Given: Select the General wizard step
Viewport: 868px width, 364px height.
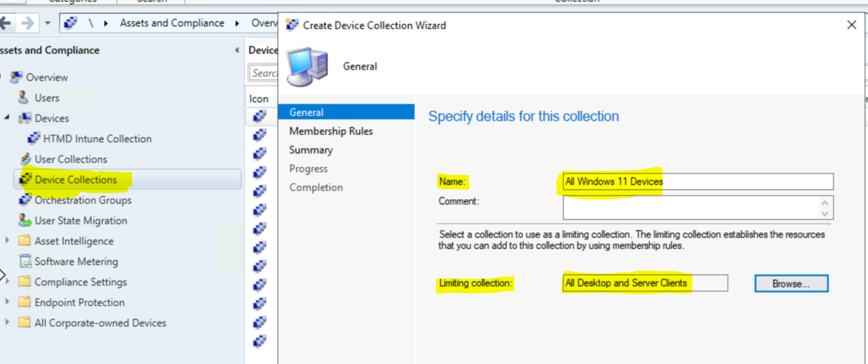Looking at the screenshot, I should 346,112.
